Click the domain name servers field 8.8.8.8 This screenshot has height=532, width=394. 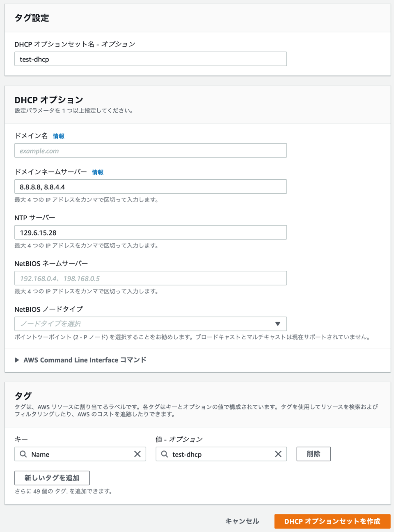tap(151, 187)
